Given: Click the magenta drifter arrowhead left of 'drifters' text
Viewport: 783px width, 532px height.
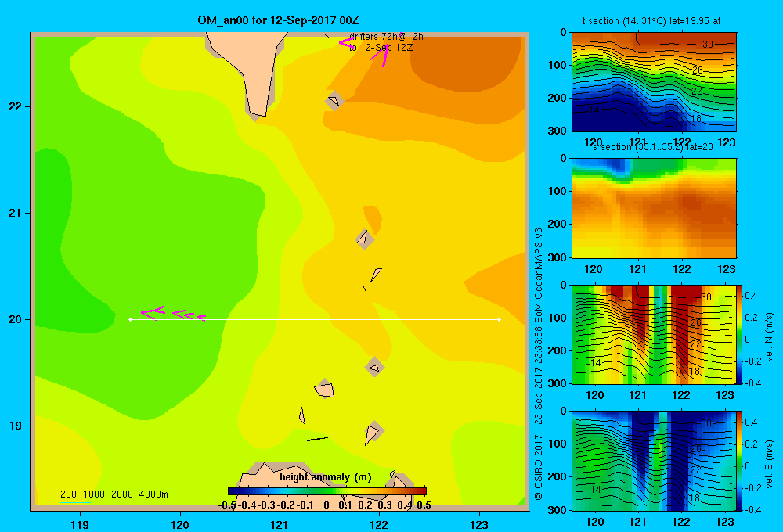Looking at the screenshot, I should coord(345,43).
